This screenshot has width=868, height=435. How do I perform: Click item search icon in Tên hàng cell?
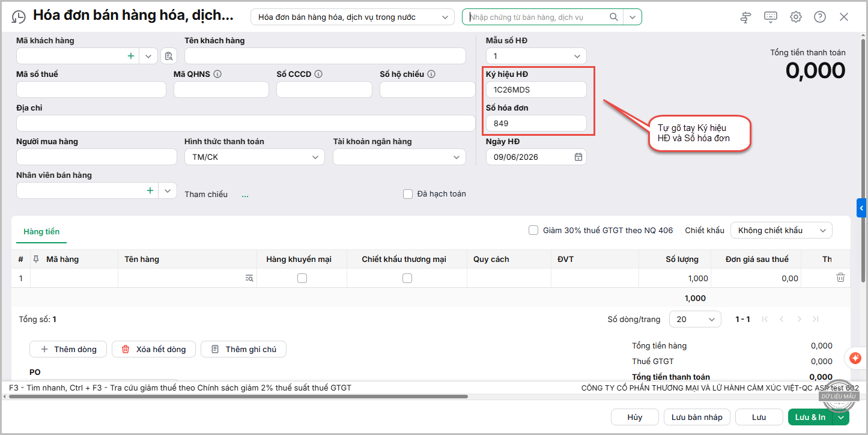pyautogui.click(x=249, y=278)
